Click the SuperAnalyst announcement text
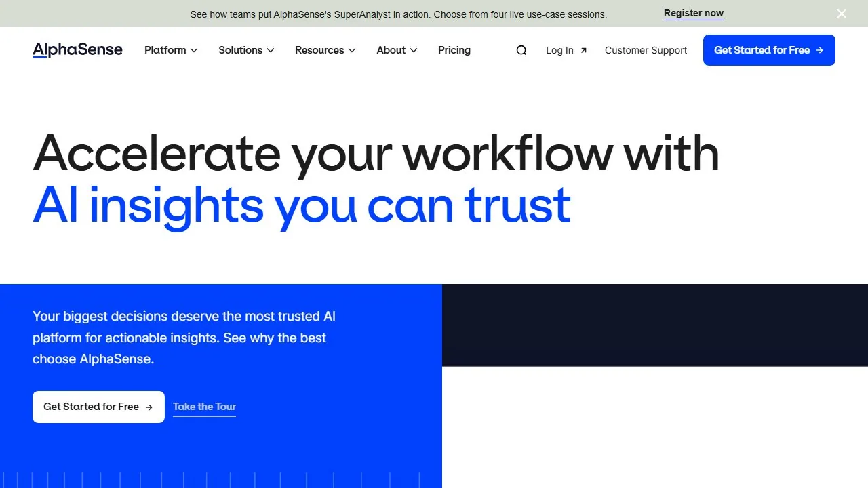868x488 pixels. click(x=399, y=14)
